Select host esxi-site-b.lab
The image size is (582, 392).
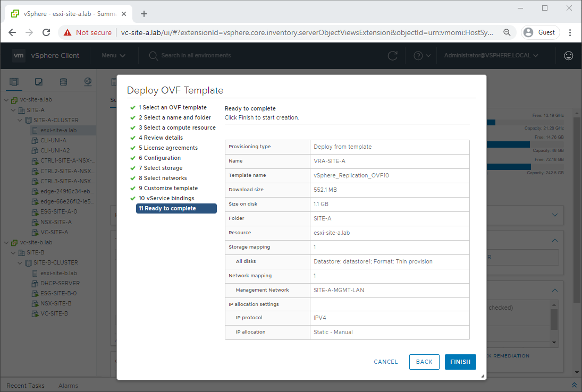tap(58, 274)
